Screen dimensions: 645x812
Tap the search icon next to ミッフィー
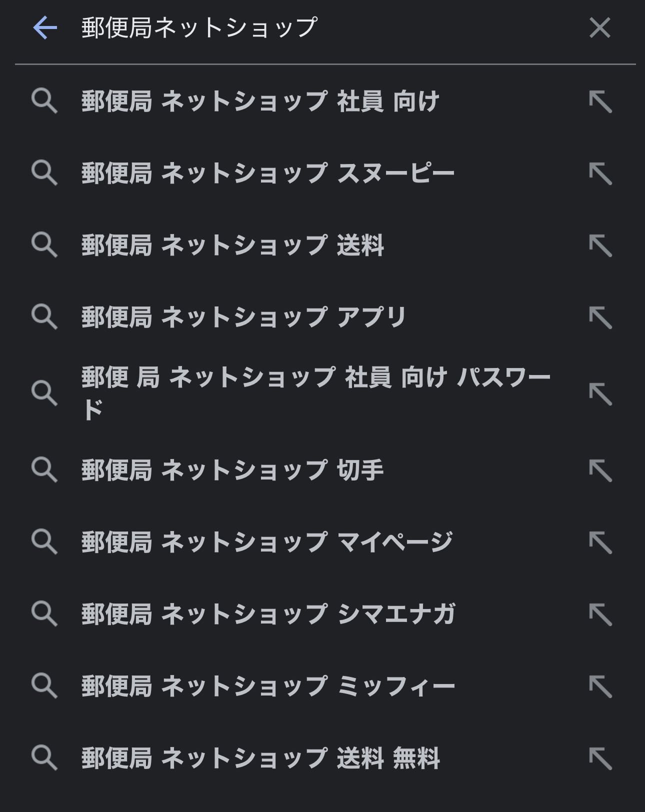[44, 686]
